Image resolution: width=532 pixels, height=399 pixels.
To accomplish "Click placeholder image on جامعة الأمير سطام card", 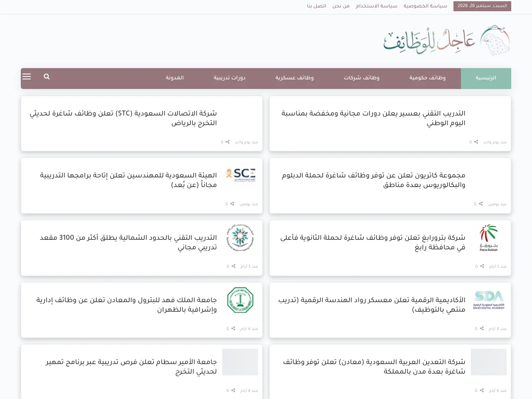I will 240,362.
